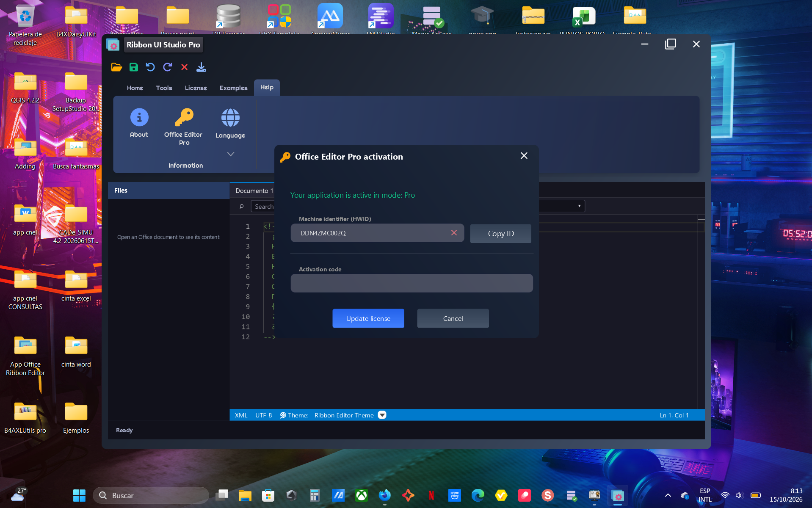Viewport: 812px width, 508px height.
Task: Open file using the folder toolbar icon
Action: [116, 67]
